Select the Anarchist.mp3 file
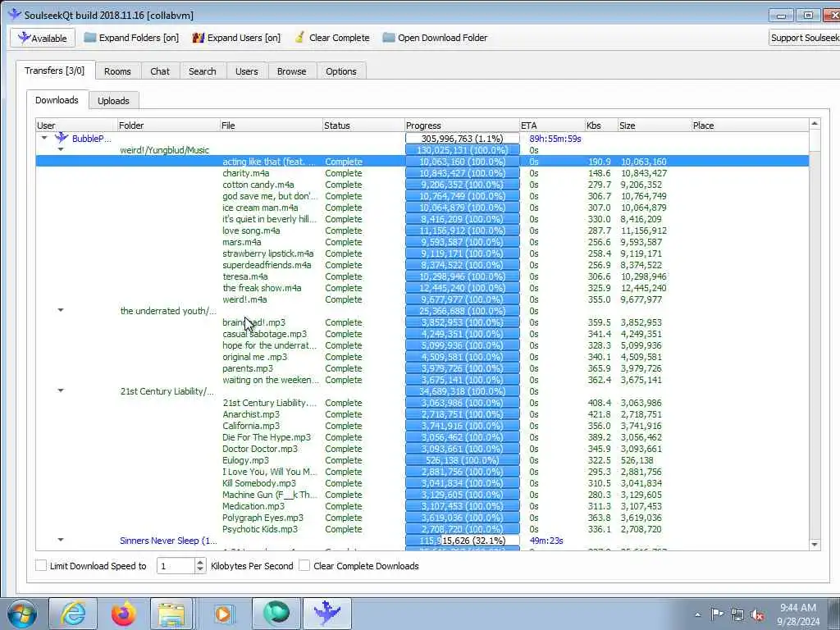 [x=251, y=414]
